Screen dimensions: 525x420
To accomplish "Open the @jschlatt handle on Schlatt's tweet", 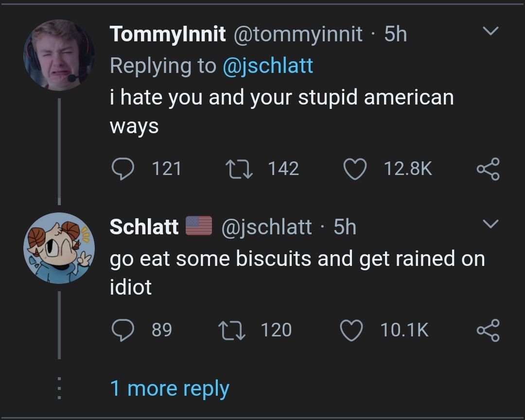I will (x=267, y=227).
